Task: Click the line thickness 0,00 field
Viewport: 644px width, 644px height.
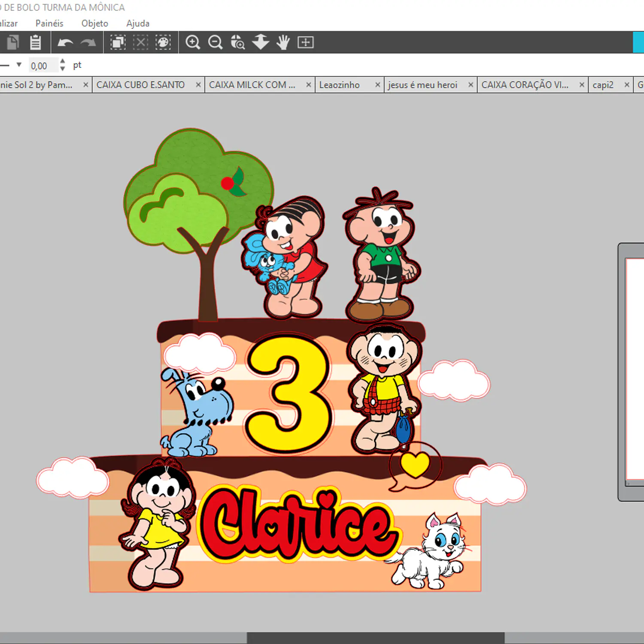Action: point(43,66)
